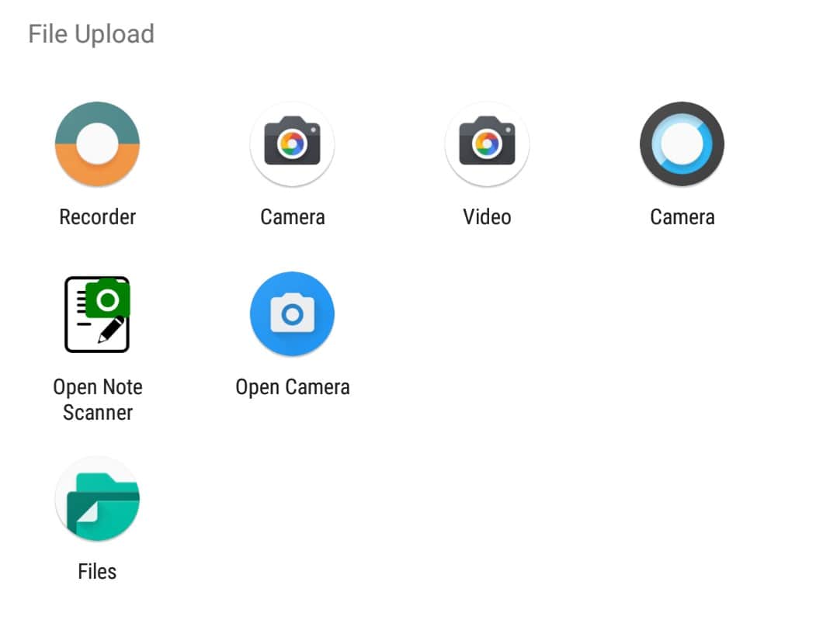
Task: Click the "Files" label
Action: pos(97,571)
